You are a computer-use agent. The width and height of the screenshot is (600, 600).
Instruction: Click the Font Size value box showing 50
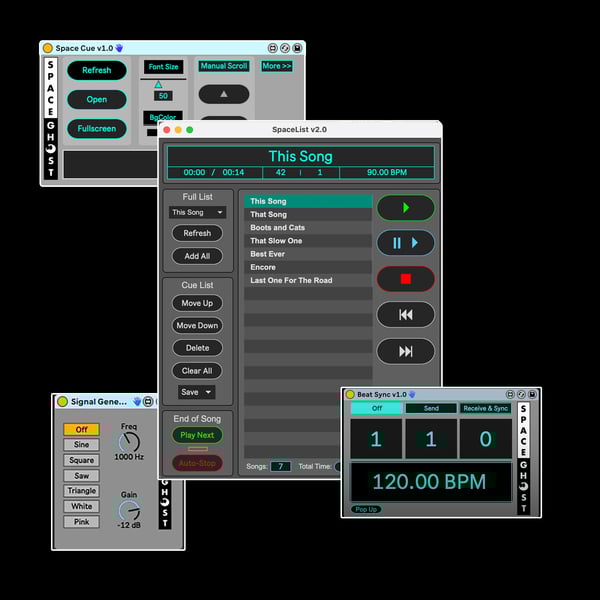[x=163, y=96]
